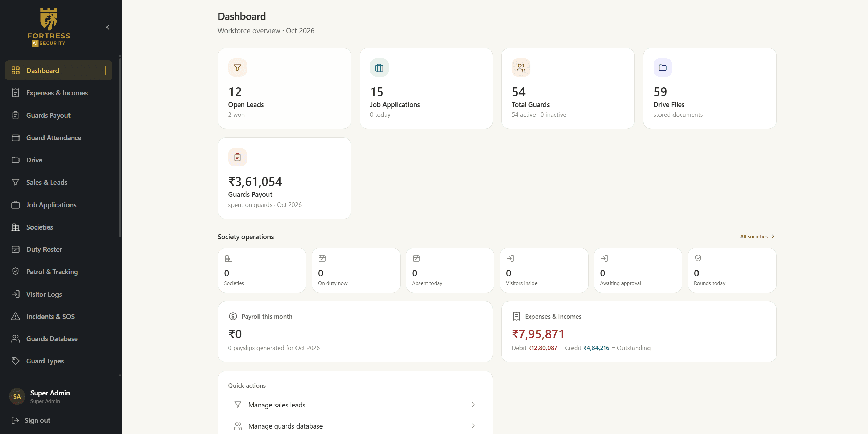Click the Expenses & Incomes receipt icon
Image resolution: width=868 pixels, height=434 pixels.
pyautogui.click(x=15, y=93)
